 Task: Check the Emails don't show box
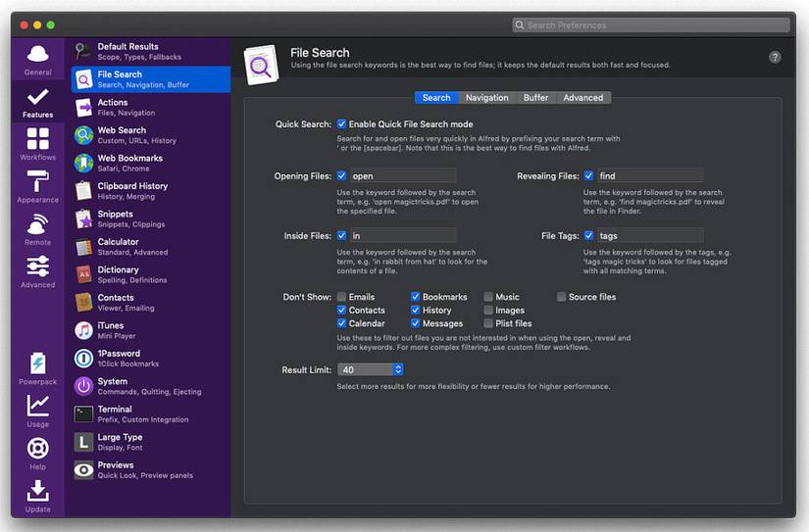coord(341,297)
